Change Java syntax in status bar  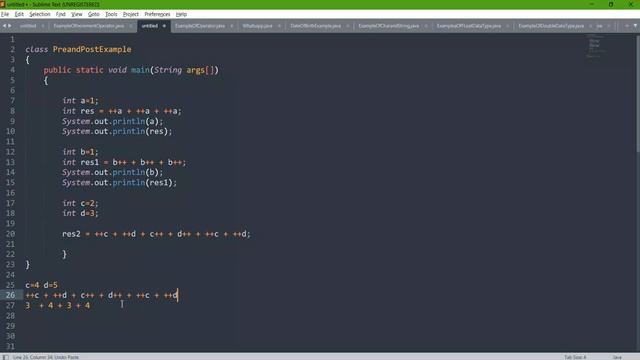coord(617,357)
